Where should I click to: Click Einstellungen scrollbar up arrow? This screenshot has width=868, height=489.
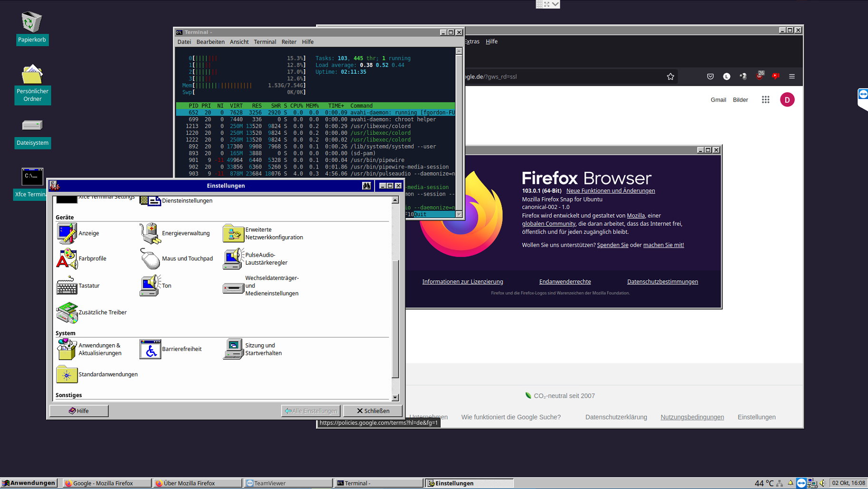pos(395,200)
